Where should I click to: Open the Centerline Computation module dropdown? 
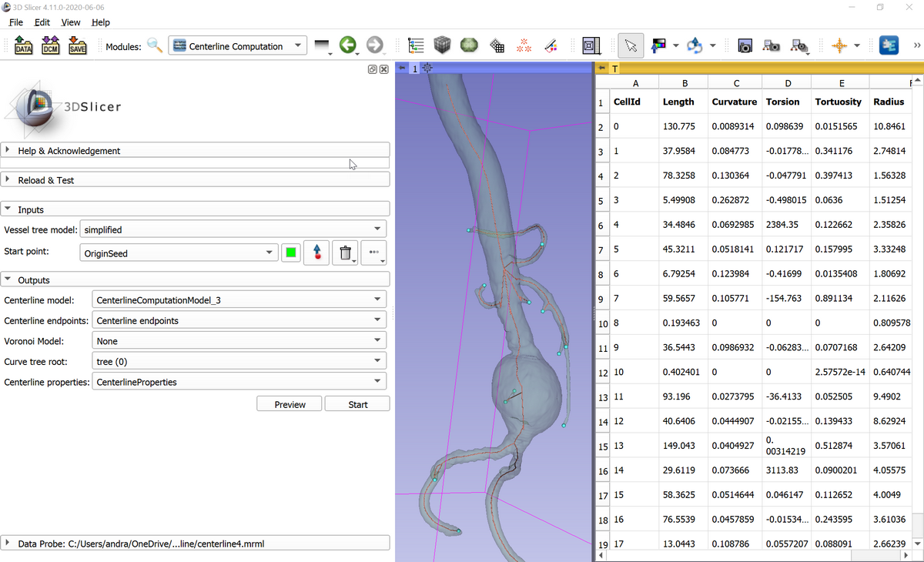pos(237,46)
